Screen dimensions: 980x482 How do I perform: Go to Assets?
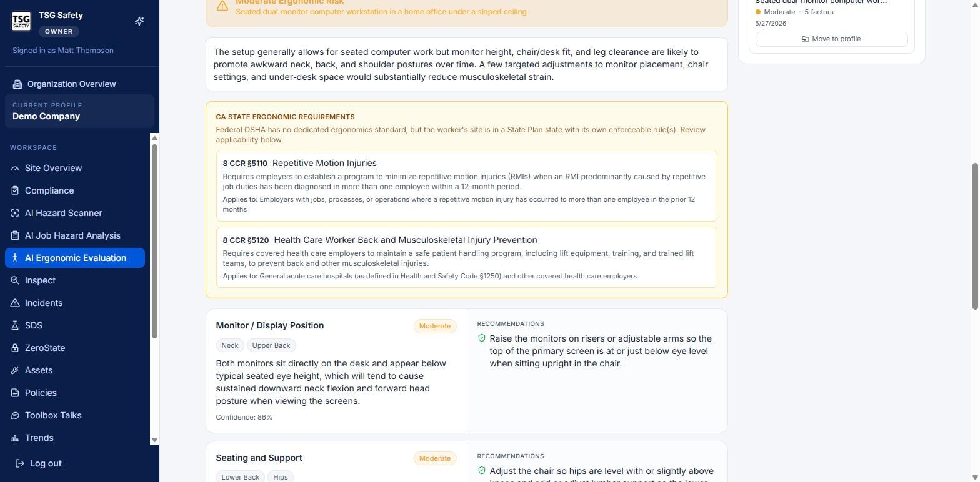click(x=75, y=370)
